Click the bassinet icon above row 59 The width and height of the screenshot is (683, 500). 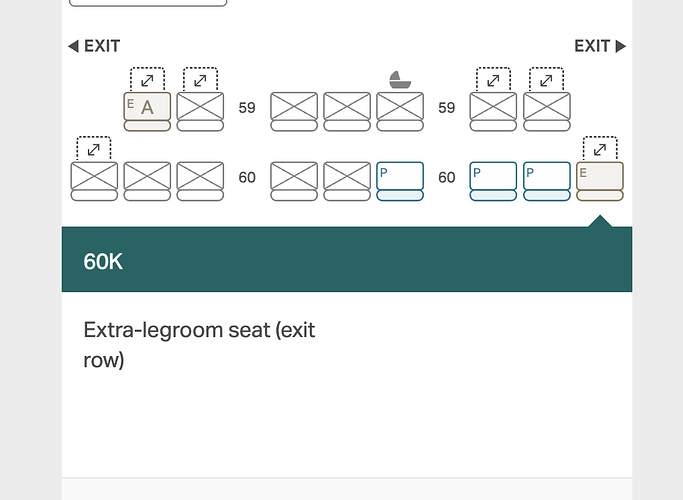coord(400,80)
